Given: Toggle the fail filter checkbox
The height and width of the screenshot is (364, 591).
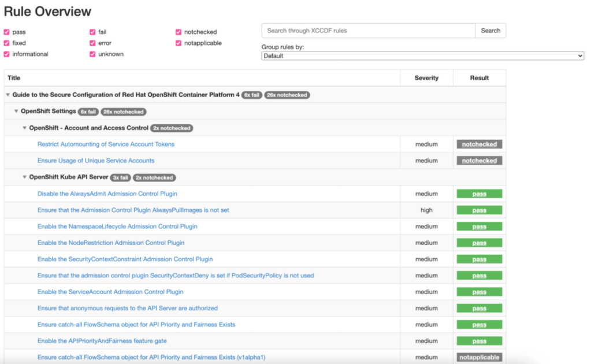Looking at the screenshot, I should pyautogui.click(x=92, y=32).
